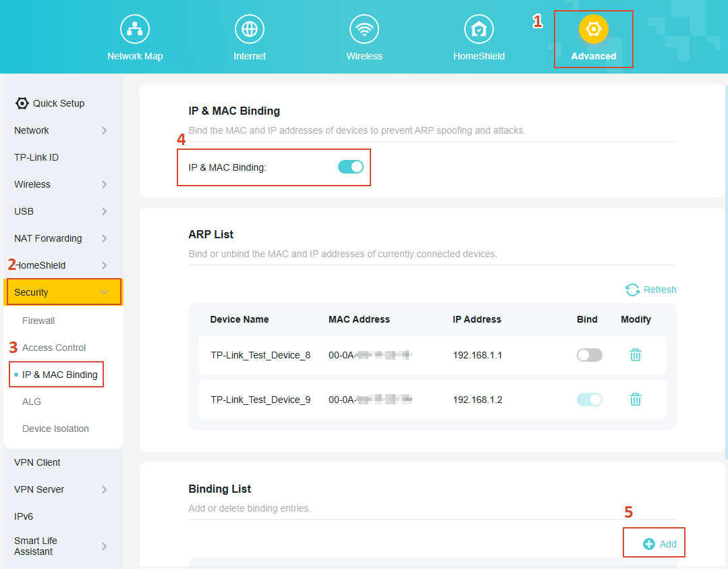Delete the TP-Link_Test_Device_8 entry
Viewport: 728px width, 569px height.
635,355
